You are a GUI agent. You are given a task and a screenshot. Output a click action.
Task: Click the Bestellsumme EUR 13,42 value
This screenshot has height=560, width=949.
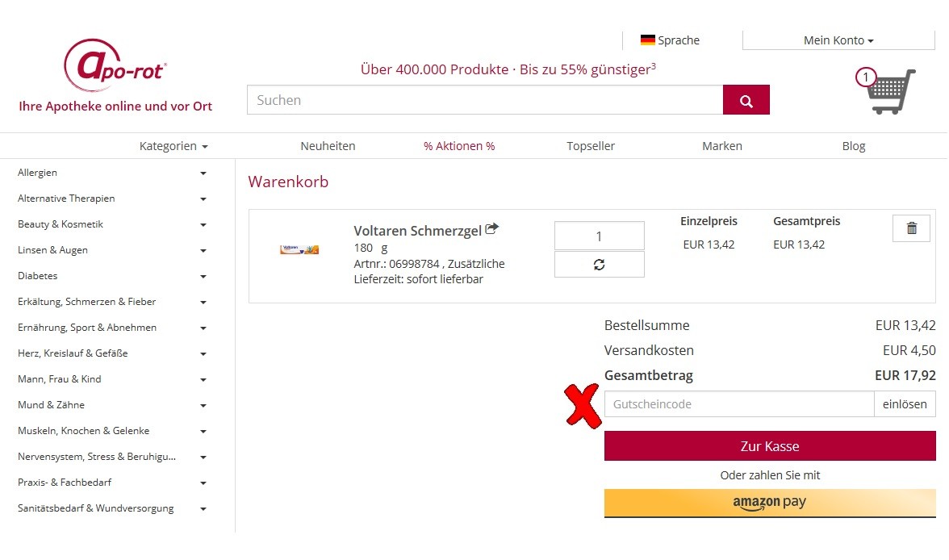point(905,326)
